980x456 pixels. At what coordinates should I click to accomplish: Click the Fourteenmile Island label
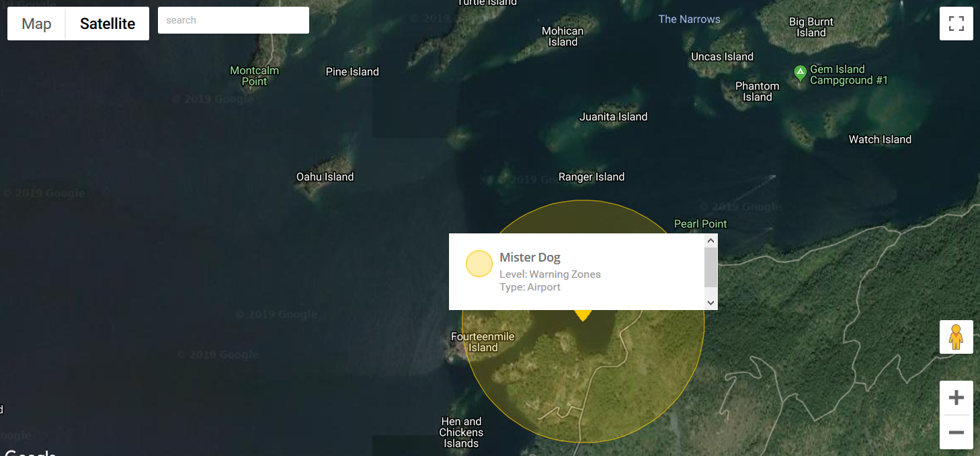483,342
